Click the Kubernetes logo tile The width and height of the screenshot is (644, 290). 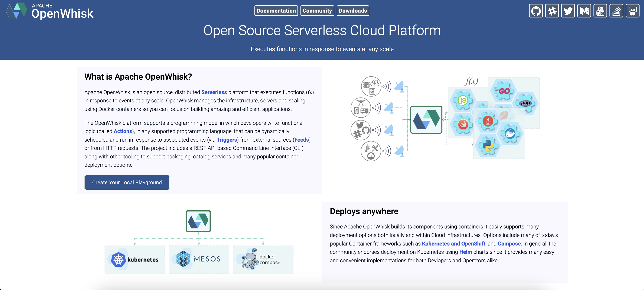(135, 260)
